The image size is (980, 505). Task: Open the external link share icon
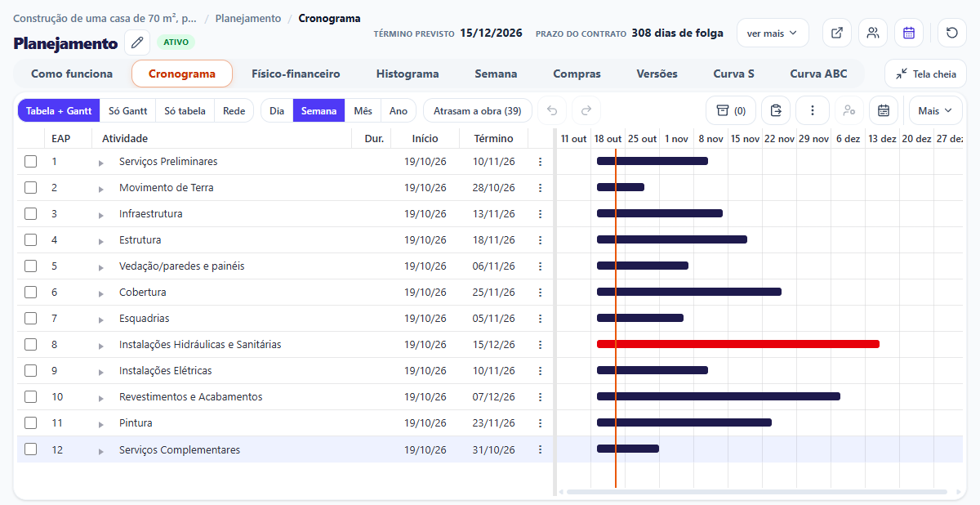(x=837, y=33)
